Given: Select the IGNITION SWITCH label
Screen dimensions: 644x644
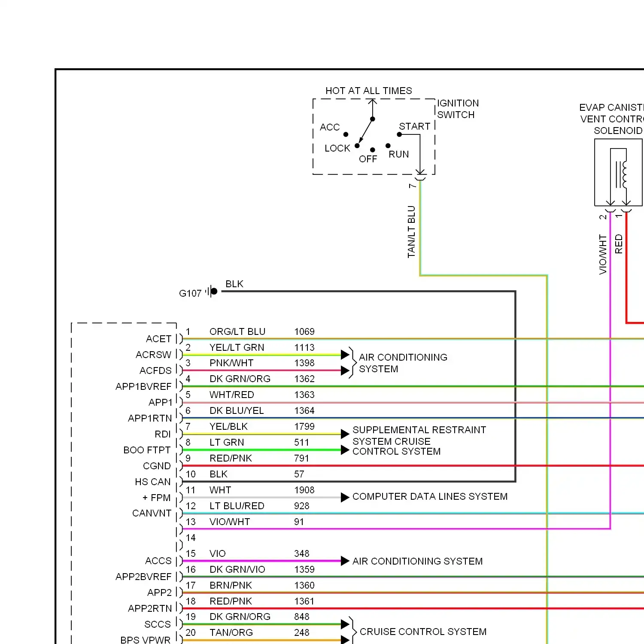Looking at the screenshot, I should pyautogui.click(x=458, y=109).
